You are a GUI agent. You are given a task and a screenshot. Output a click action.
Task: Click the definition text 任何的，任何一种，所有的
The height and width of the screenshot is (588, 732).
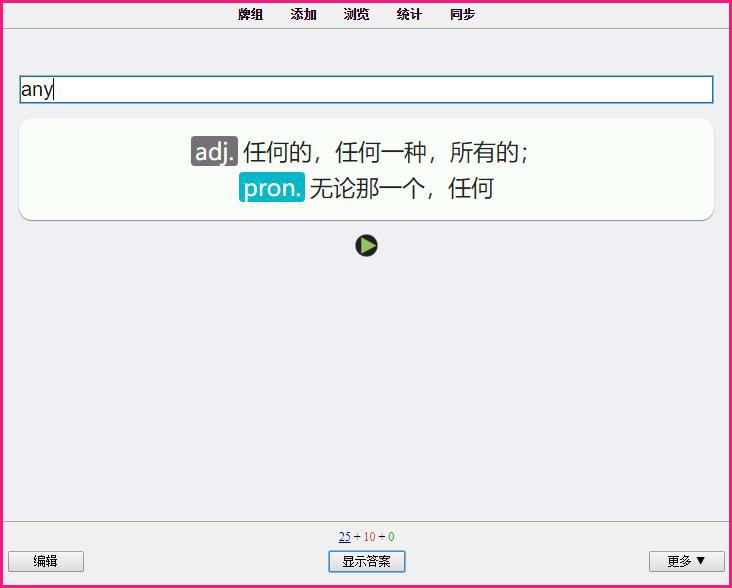point(386,152)
